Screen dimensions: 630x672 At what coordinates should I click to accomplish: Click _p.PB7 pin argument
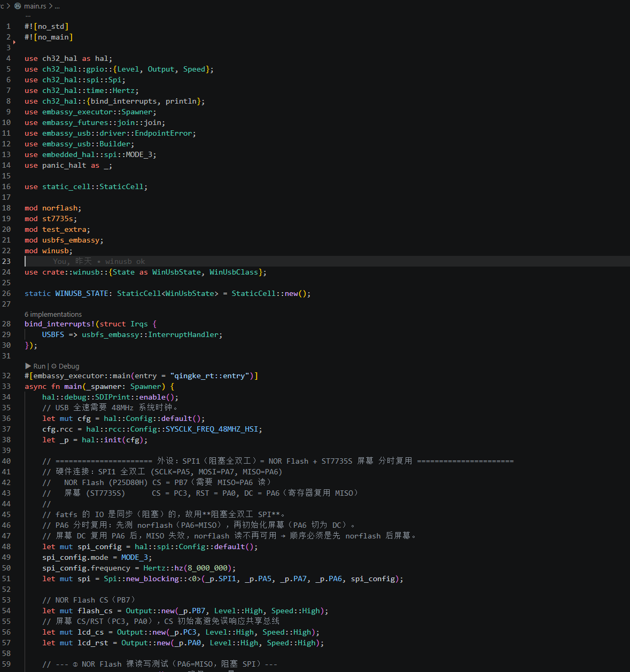coord(192,611)
